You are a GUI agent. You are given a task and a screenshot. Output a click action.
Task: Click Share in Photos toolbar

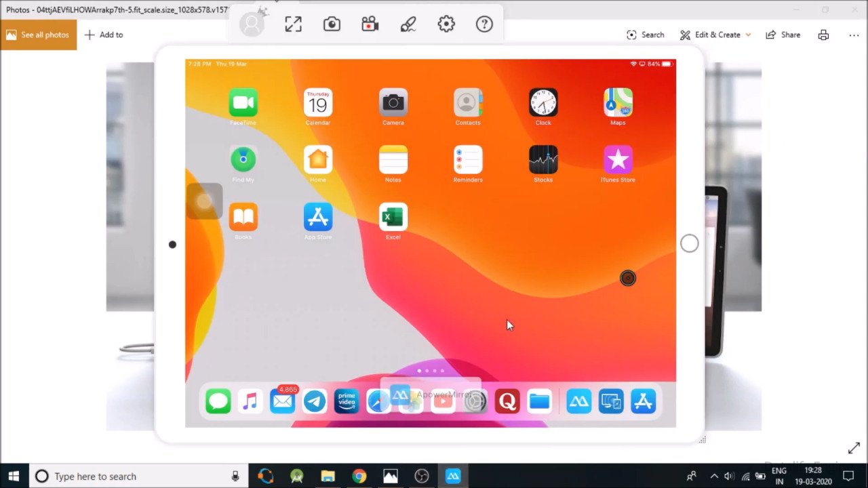coord(783,35)
